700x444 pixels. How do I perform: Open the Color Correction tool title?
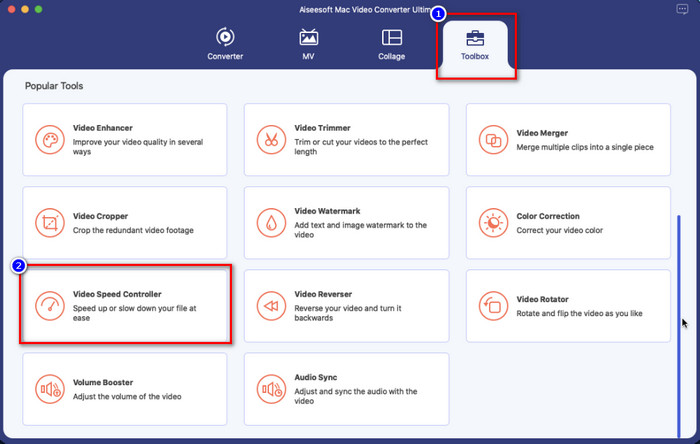pyautogui.click(x=548, y=216)
